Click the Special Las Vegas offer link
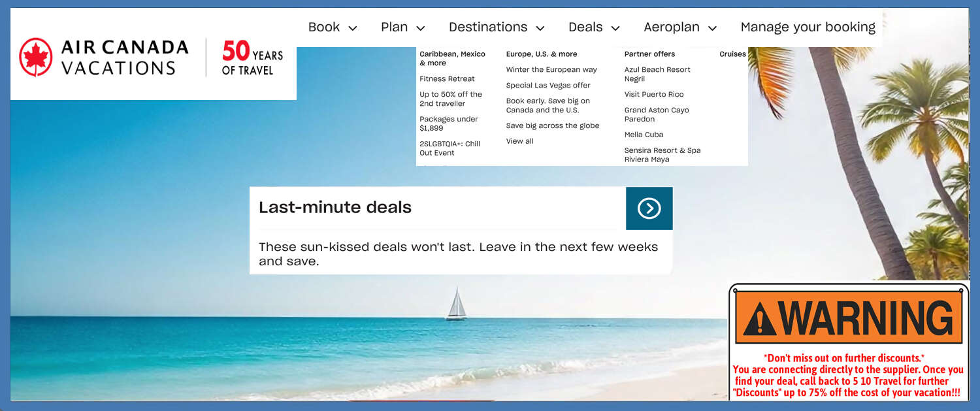Viewport: 980px width, 411px height. [548, 85]
